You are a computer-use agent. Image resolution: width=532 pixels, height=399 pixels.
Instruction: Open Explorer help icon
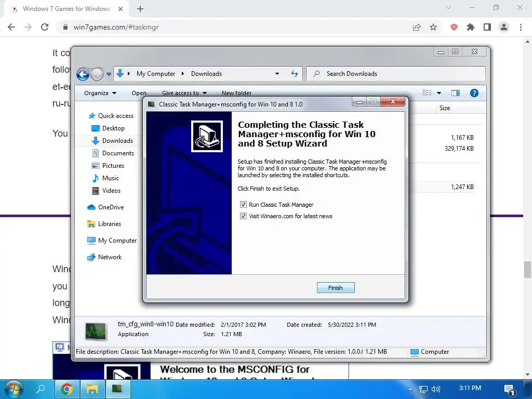coord(474,93)
